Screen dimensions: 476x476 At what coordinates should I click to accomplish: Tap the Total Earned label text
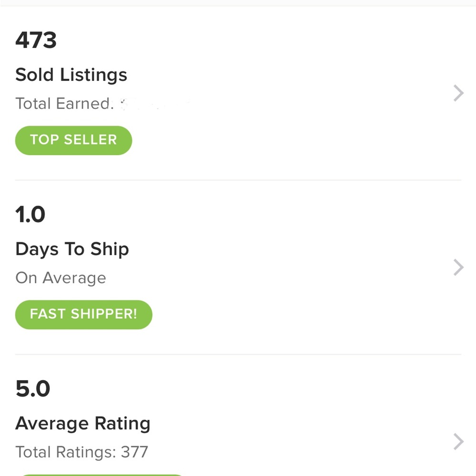click(x=64, y=103)
